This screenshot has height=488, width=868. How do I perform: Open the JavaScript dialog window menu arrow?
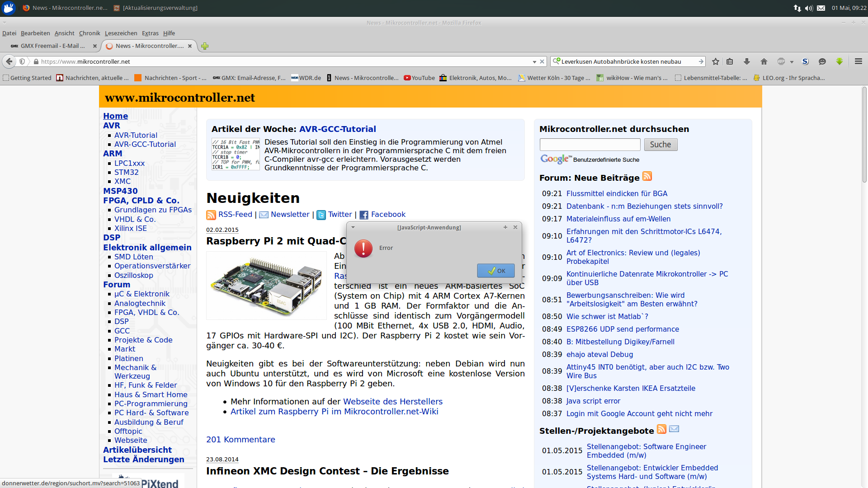[353, 227]
